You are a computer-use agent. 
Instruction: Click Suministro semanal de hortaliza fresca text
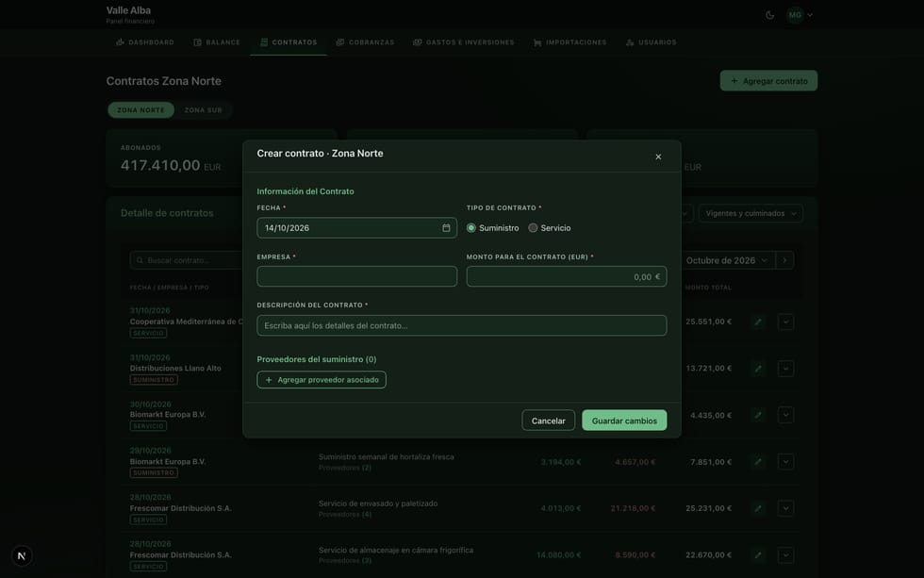point(386,456)
